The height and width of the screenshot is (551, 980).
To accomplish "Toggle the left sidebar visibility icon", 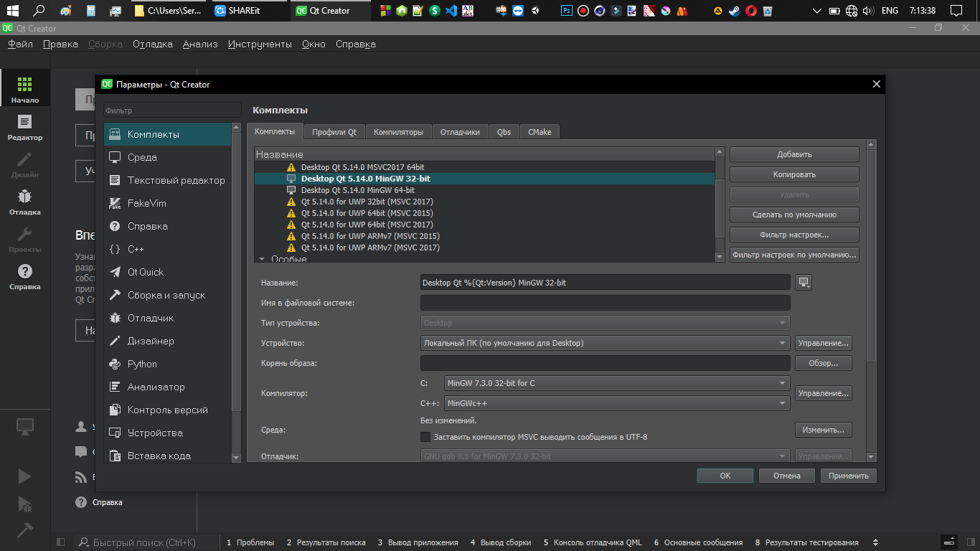I will pos(60,542).
